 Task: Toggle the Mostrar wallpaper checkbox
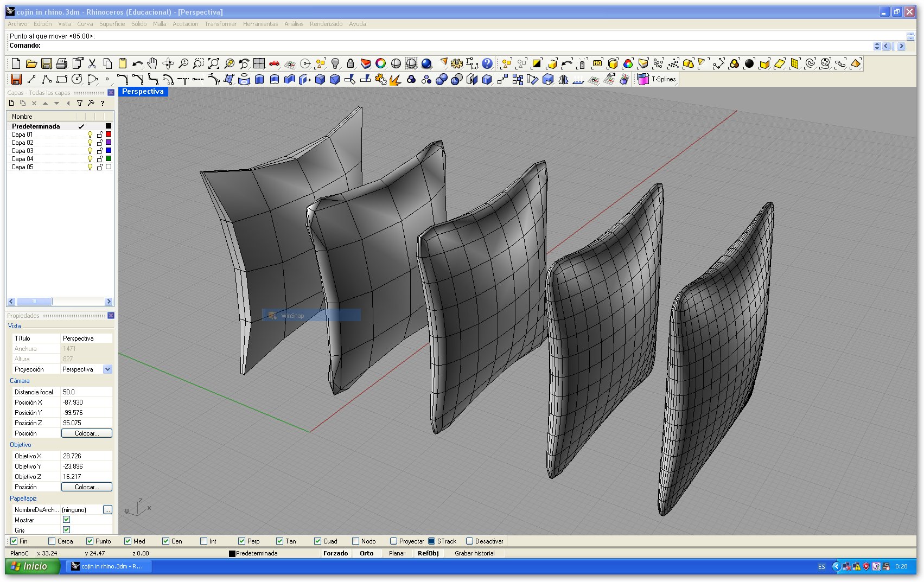pos(67,520)
